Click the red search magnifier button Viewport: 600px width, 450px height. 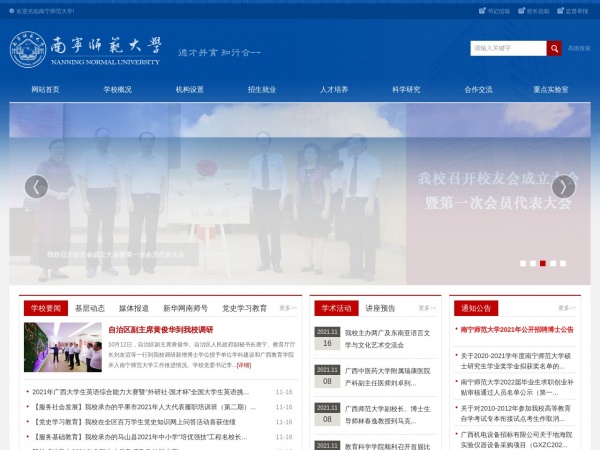[554, 48]
